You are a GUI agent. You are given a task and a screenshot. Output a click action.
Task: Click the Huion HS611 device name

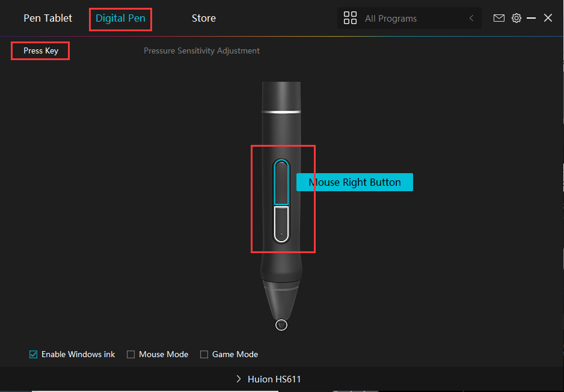point(274,379)
